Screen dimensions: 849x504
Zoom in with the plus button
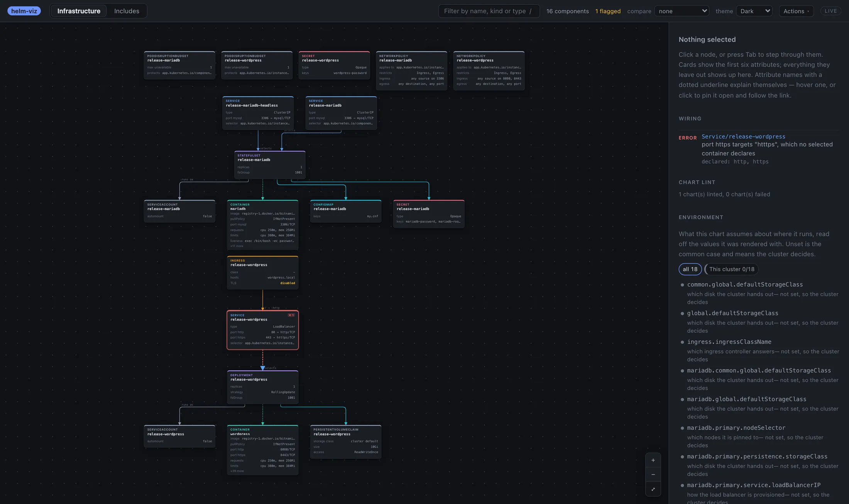[x=653, y=460]
